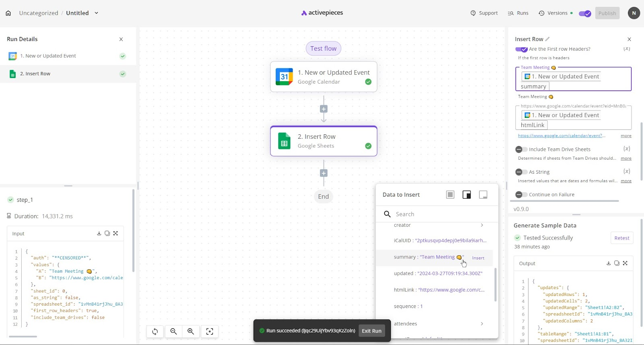The width and height of the screenshot is (644, 345).
Task: Toggle dynamic value for Include Team Drive Sheets
Action: click(x=627, y=149)
